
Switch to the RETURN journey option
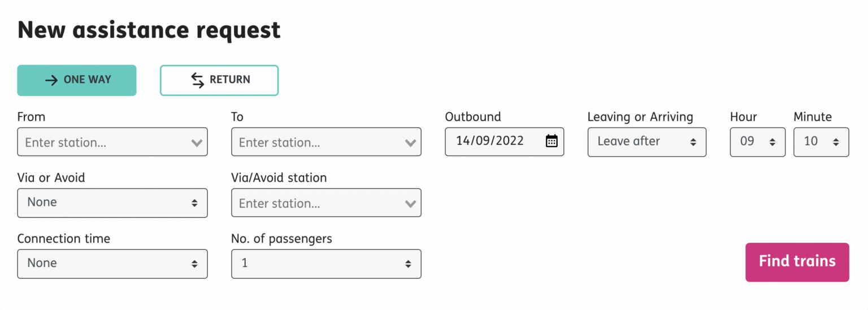(x=219, y=80)
